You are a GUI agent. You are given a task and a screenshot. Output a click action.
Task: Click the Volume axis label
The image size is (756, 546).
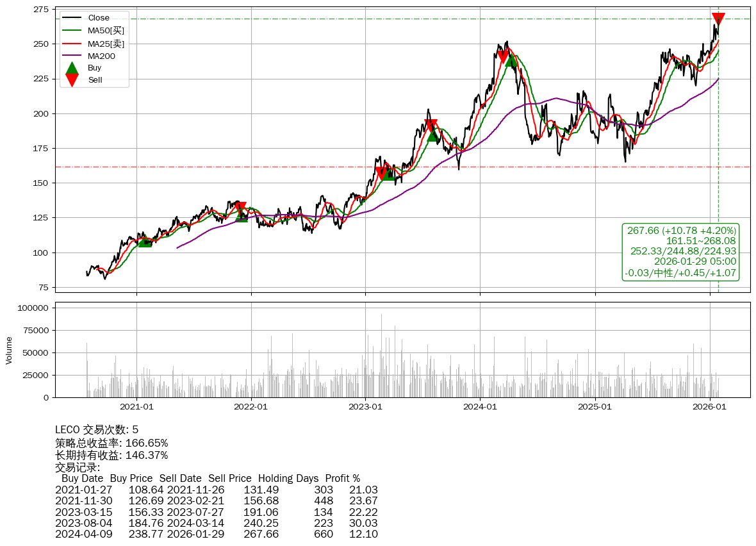pyautogui.click(x=9, y=350)
